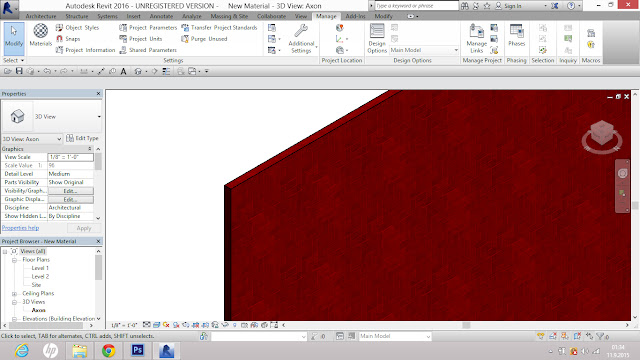Click the Apply button in Properties

click(x=84, y=228)
